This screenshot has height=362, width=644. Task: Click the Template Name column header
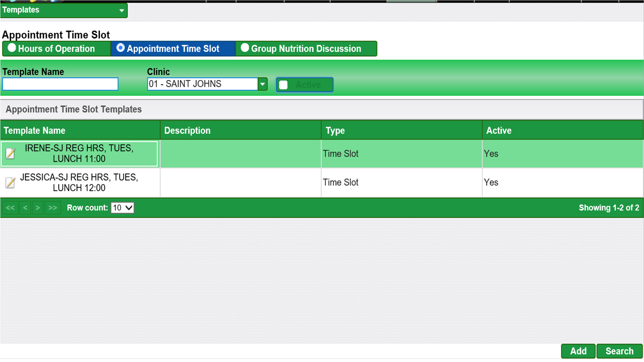pyautogui.click(x=35, y=131)
